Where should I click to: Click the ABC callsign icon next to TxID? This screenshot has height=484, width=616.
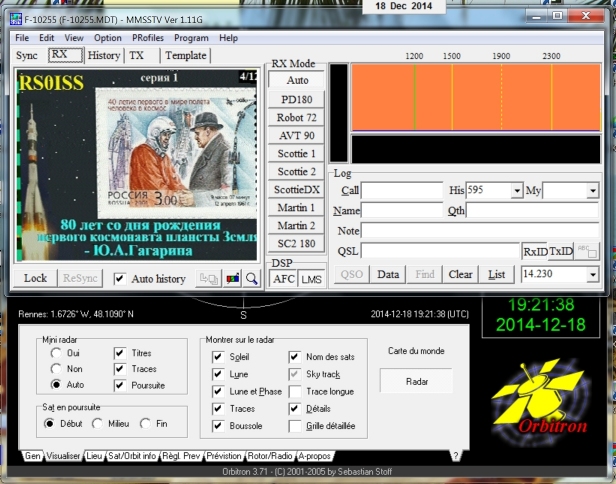pyautogui.click(x=587, y=251)
